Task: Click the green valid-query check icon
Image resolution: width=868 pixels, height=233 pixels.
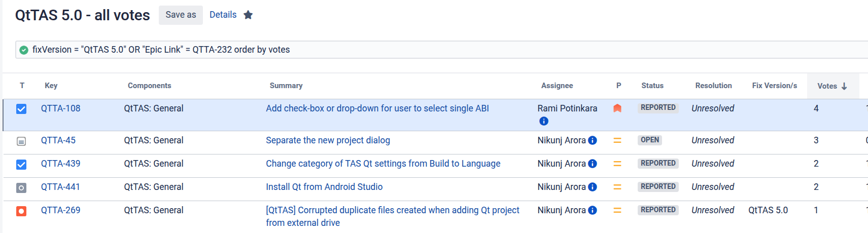Action: (23, 50)
